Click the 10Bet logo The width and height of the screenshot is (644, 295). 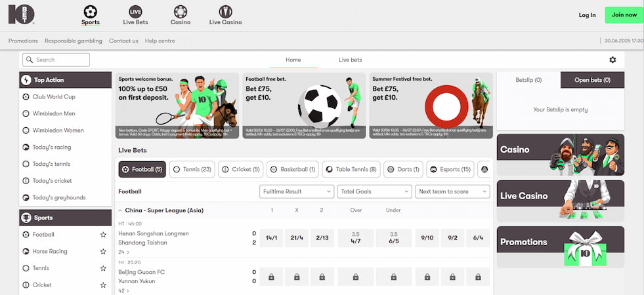pyautogui.click(x=22, y=14)
